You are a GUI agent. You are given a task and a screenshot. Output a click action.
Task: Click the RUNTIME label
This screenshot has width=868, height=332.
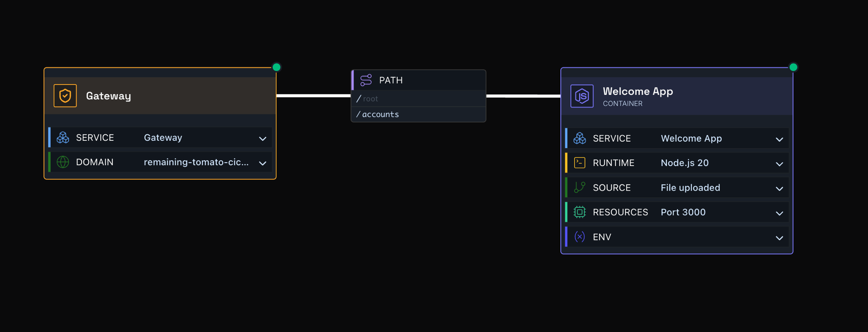click(x=613, y=163)
